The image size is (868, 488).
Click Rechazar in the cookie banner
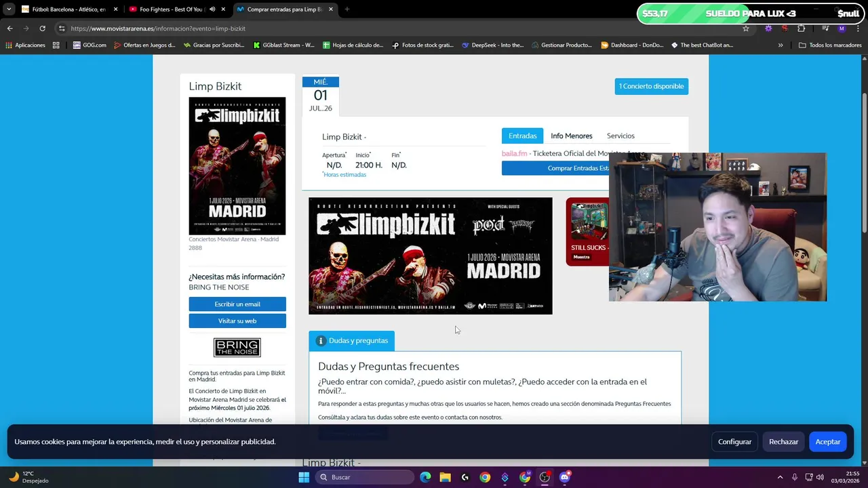pyautogui.click(x=783, y=441)
